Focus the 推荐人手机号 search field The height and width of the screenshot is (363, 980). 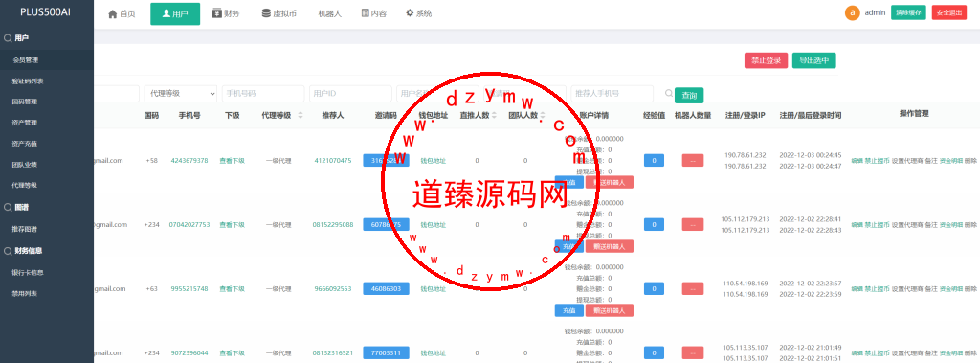pos(612,93)
